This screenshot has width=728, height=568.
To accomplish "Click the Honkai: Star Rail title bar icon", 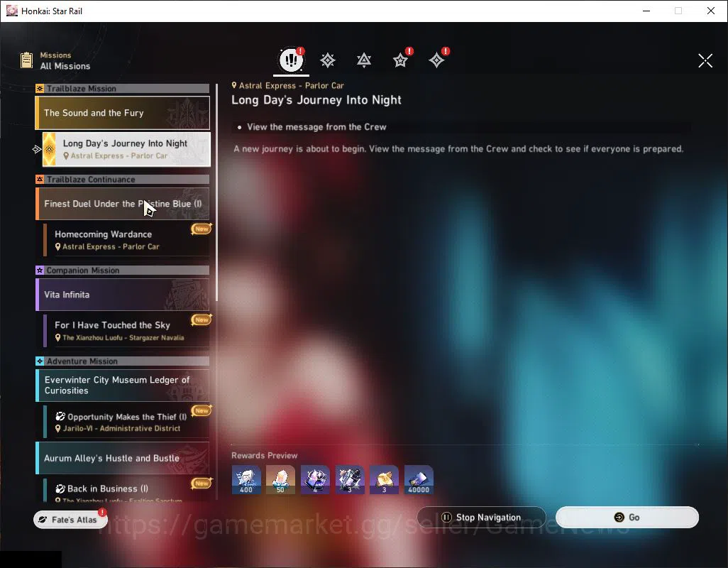I will (x=11, y=11).
